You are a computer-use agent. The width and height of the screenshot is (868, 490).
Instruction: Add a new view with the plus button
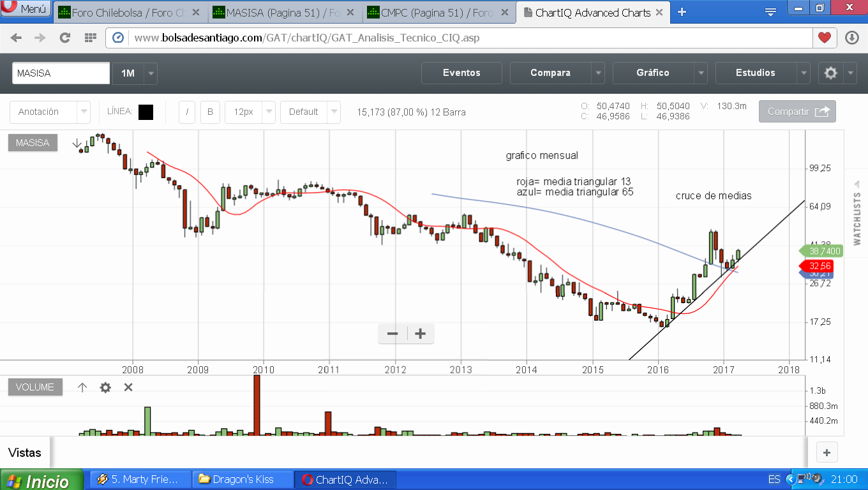tap(827, 453)
